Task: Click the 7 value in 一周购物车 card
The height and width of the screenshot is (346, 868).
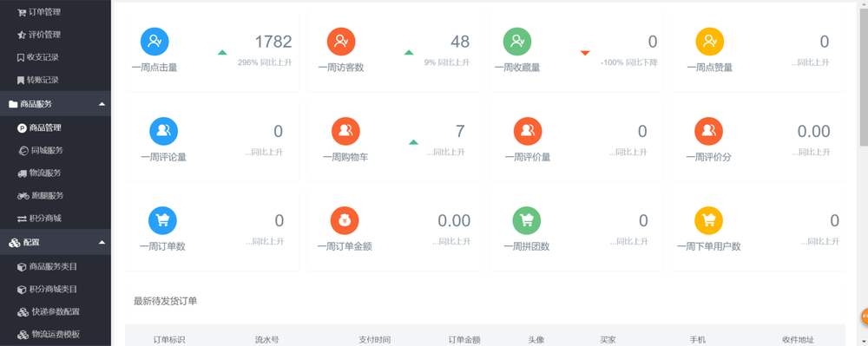Action: click(460, 131)
